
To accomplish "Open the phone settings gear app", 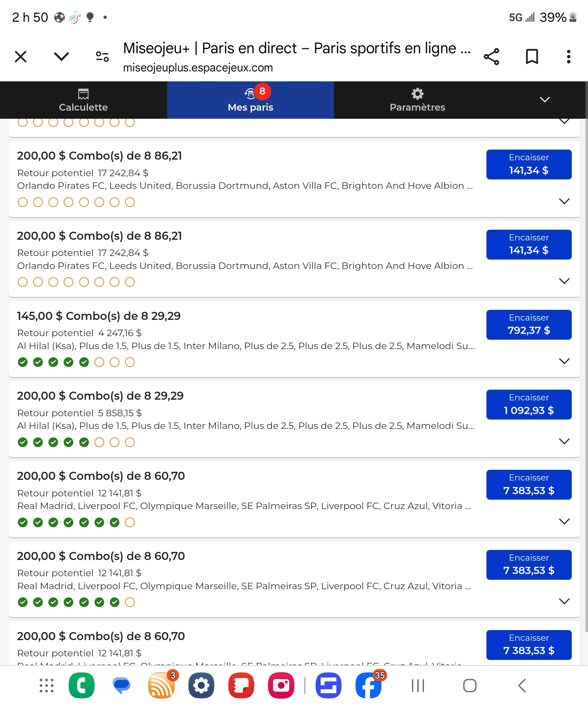I will (x=201, y=686).
